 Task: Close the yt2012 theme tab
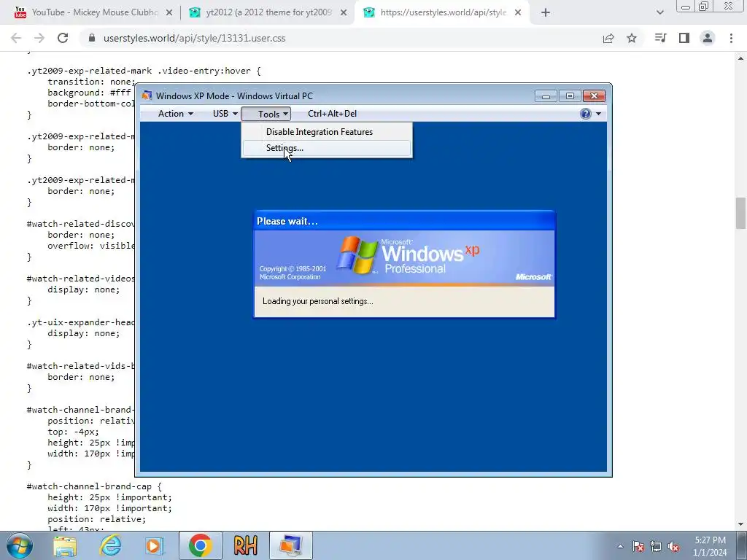point(344,13)
